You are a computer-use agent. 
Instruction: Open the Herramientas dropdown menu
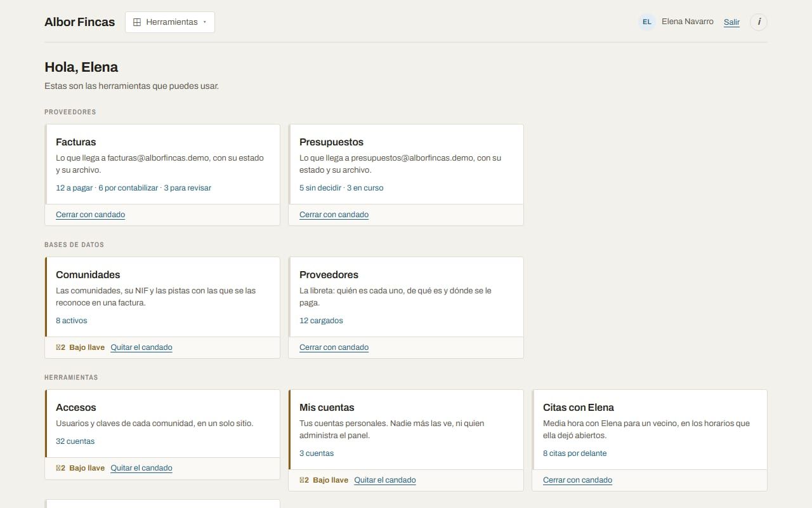coord(170,22)
